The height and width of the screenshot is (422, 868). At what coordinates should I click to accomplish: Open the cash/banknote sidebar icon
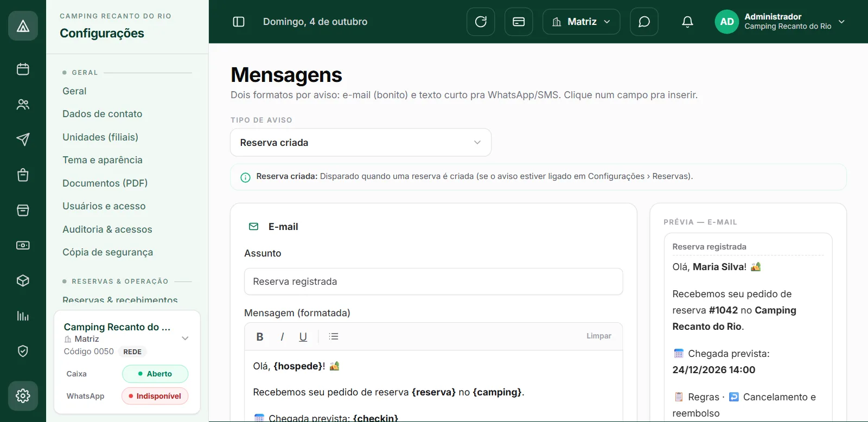23,245
